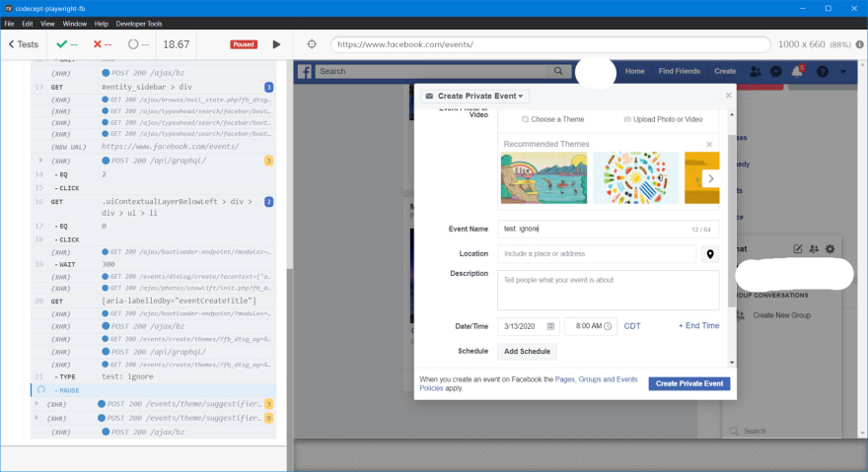Click the create group icon in chat
The image size is (868, 472).
tap(814, 249)
